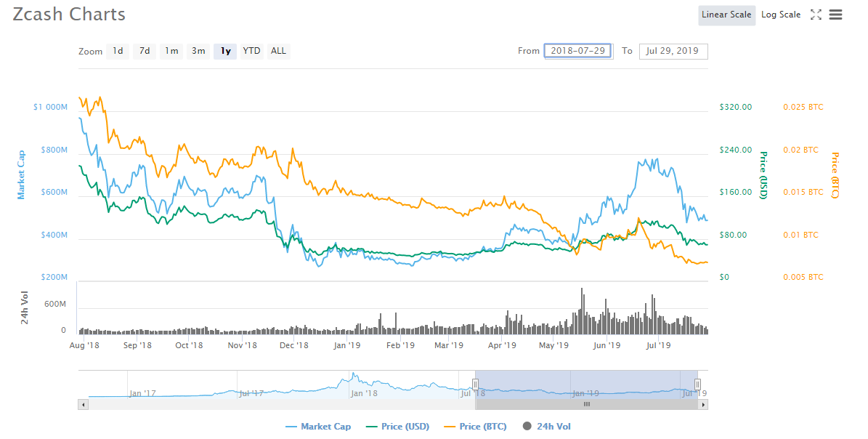Click the 0.005 BTC axis label
This screenshot has width=868, height=439.
pos(803,278)
